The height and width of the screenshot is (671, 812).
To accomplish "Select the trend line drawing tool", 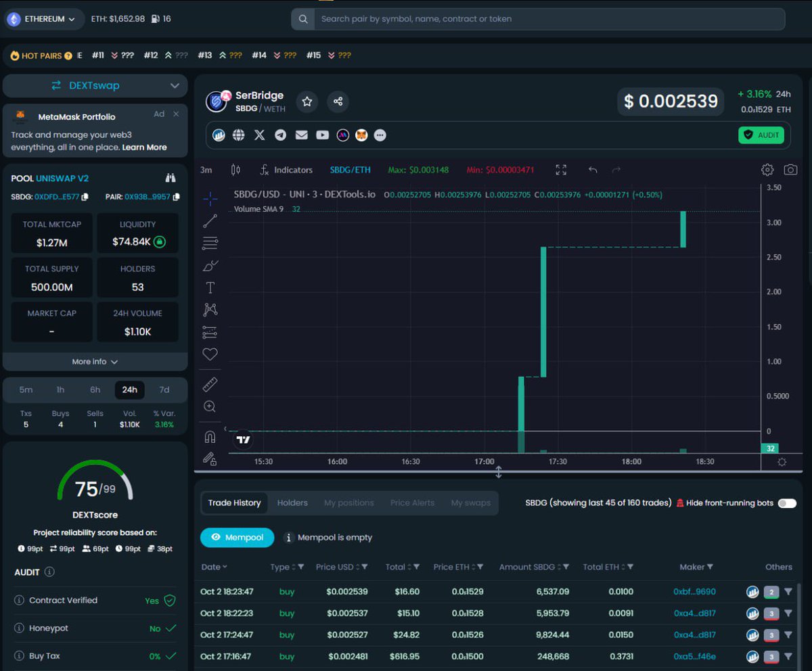I will (x=210, y=221).
